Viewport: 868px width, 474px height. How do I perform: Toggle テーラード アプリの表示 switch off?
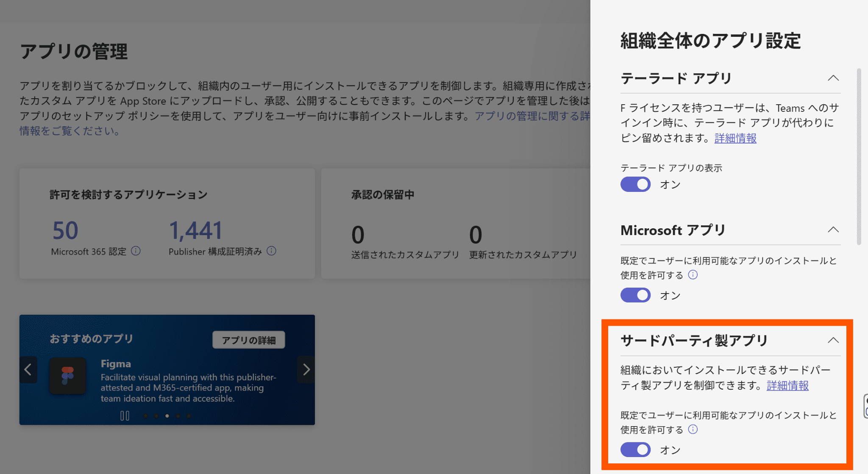tap(635, 185)
